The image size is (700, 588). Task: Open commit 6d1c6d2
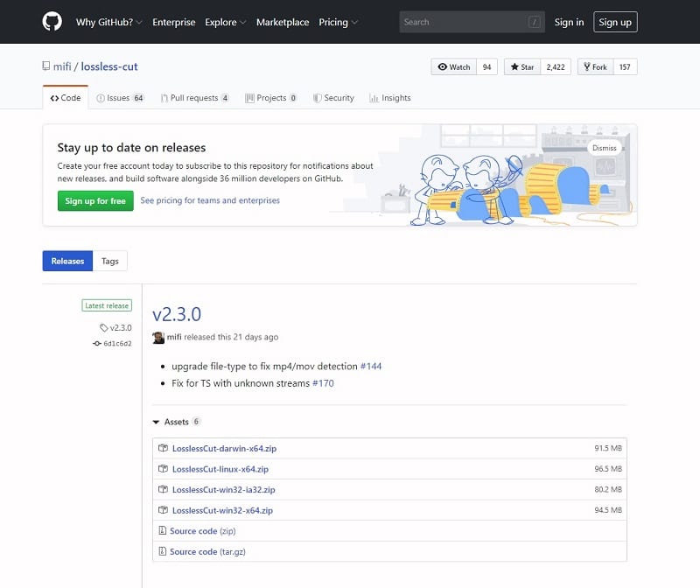(117, 343)
